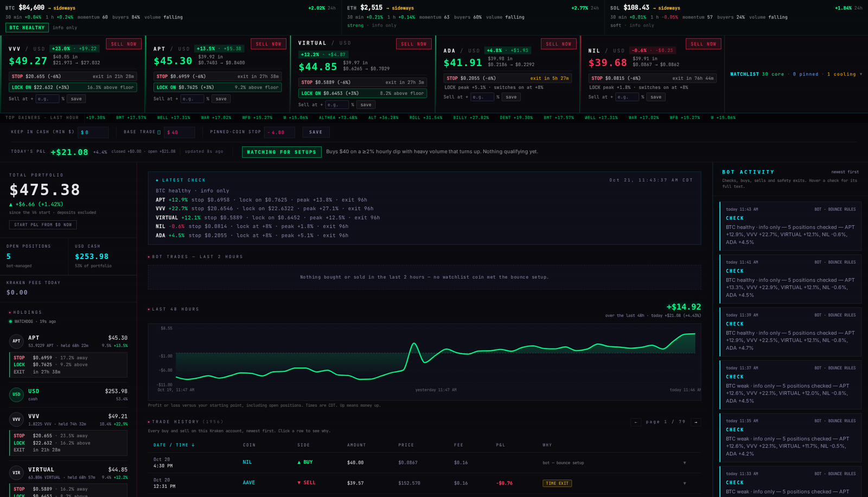Click the USD coin avatar in Holdings
The height and width of the screenshot is (497, 868).
tap(16, 394)
